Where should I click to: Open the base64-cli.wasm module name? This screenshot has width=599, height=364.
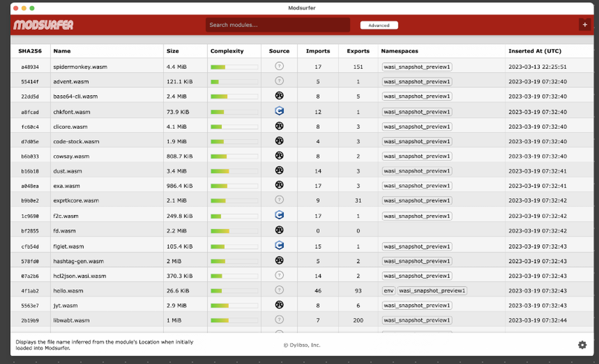[x=75, y=96]
